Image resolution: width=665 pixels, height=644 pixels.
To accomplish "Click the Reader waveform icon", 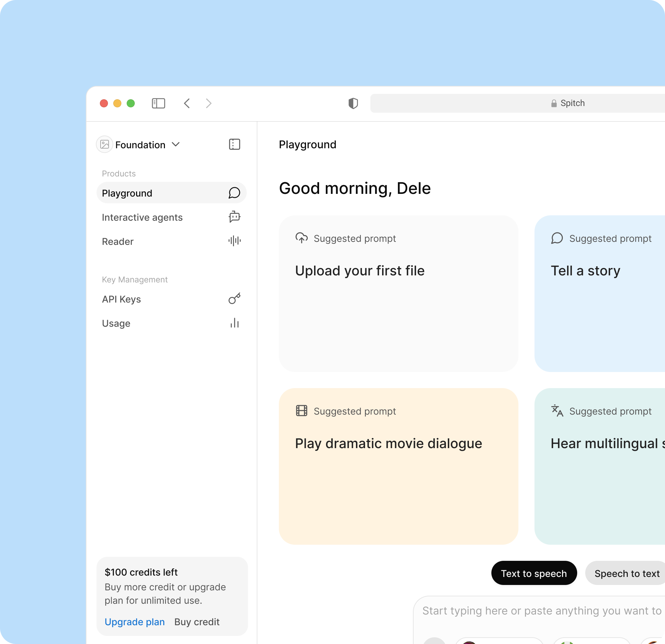I will click(x=234, y=241).
